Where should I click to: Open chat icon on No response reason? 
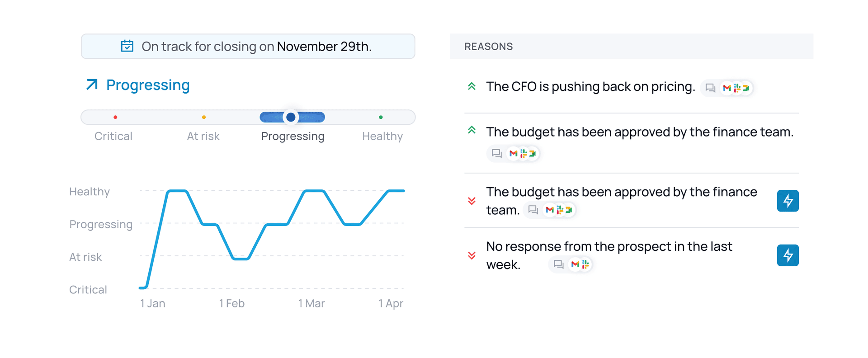558,264
